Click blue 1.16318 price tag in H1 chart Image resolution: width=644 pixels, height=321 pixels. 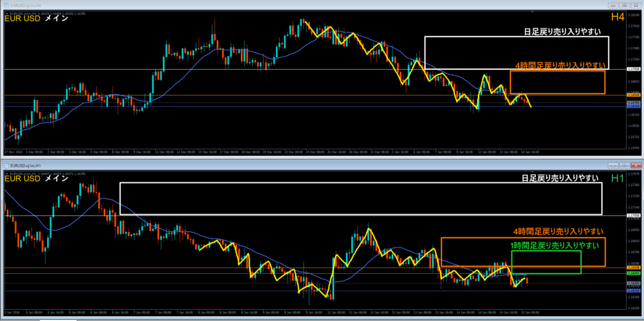(634, 291)
